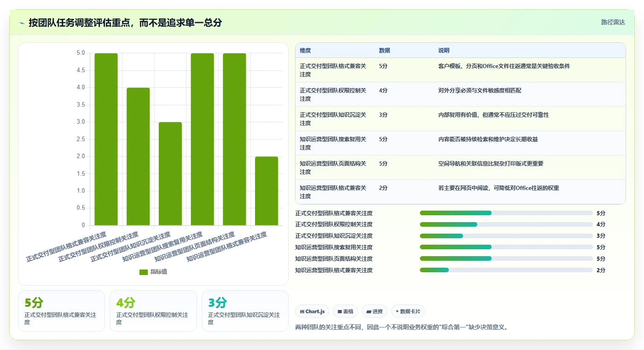Open the 4分 data card
644x350 pixels.
point(153,311)
